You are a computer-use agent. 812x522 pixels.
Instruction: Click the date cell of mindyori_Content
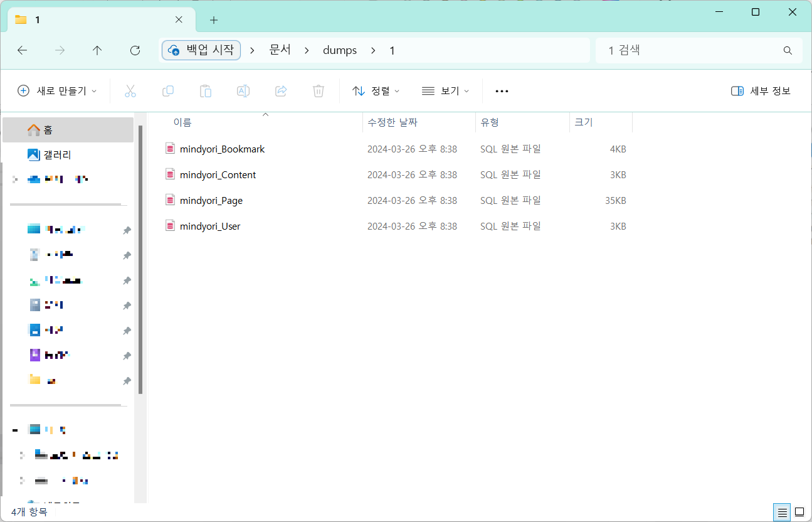(x=412, y=175)
